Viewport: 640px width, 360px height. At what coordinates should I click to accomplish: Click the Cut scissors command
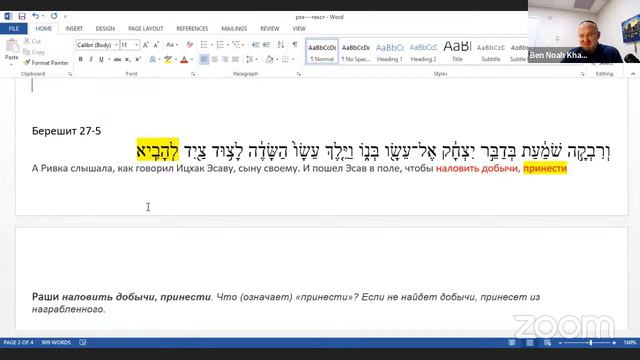(x=32, y=41)
